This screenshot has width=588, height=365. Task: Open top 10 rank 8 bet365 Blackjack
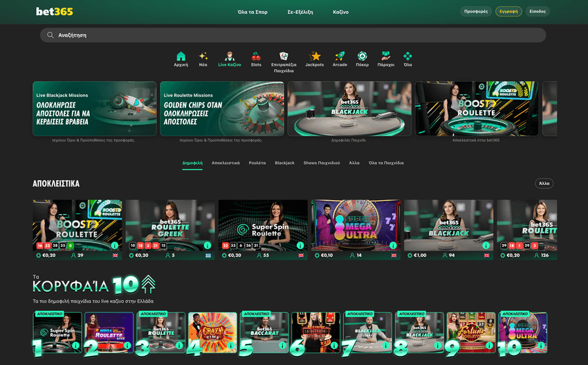tap(419, 332)
